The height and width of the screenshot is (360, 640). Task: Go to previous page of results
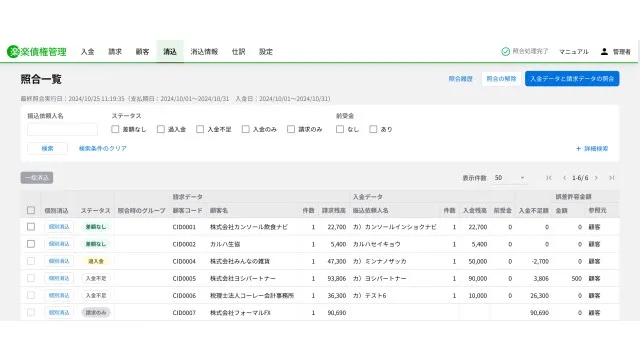pos(564,178)
